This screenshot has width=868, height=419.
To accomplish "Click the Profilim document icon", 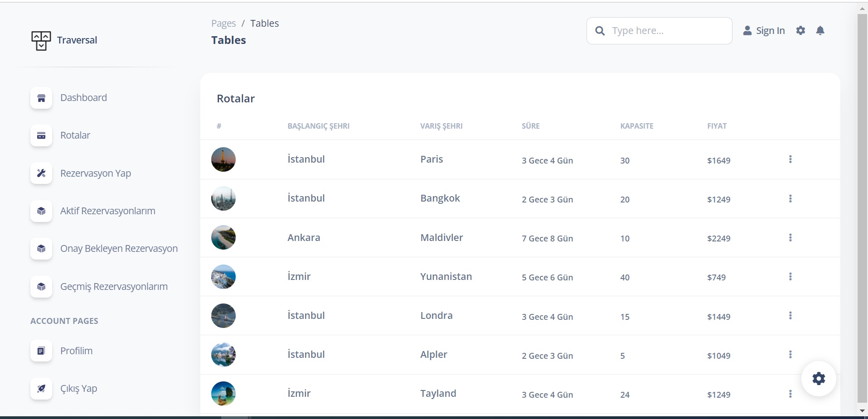I will pos(41,351).
